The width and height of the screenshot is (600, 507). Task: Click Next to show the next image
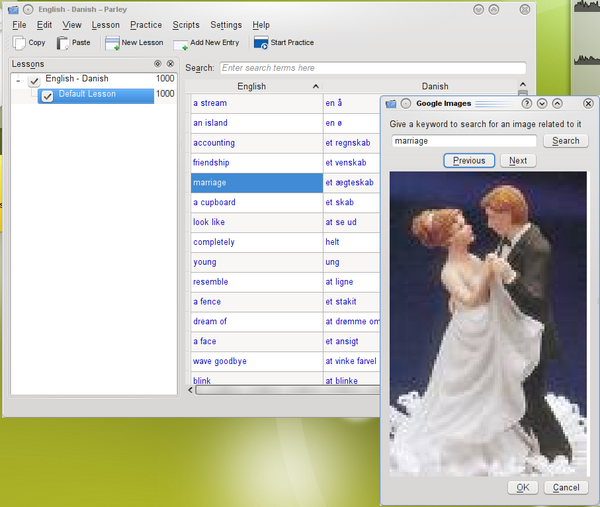pyautogui.click(x=518, y=161)
